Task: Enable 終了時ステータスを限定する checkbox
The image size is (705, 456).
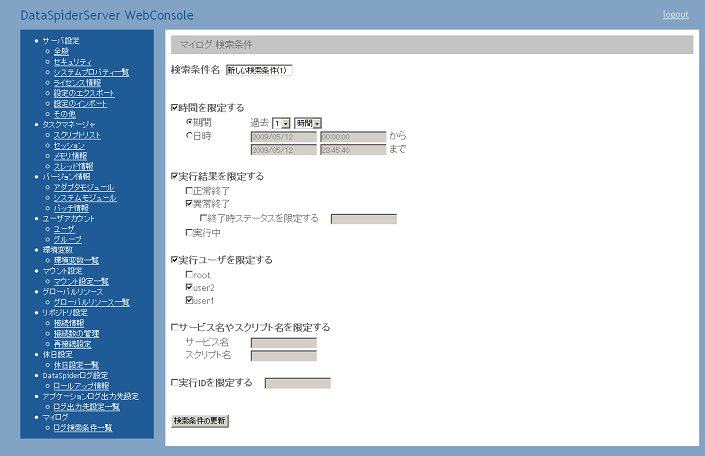Action: point(203,218)
